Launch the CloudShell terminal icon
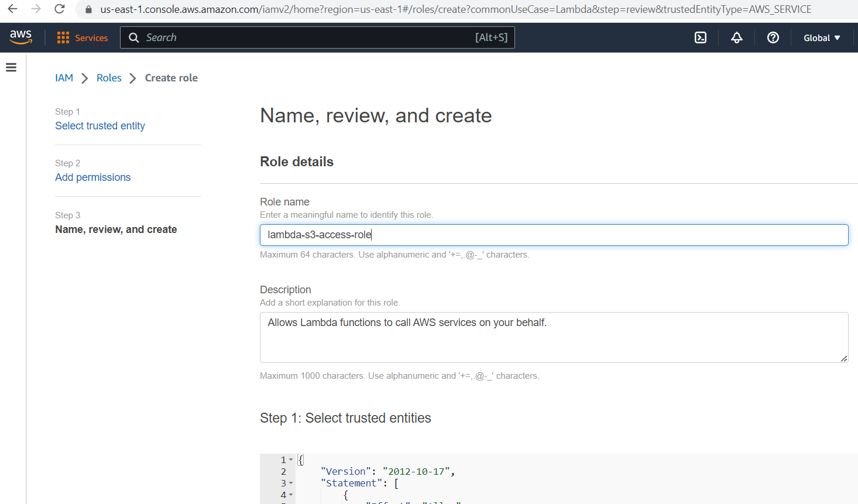The image size is (858, 504). click(700, 37)
